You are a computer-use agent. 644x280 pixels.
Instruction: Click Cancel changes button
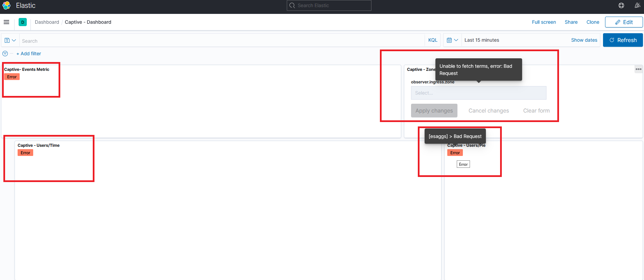point(489,111)
